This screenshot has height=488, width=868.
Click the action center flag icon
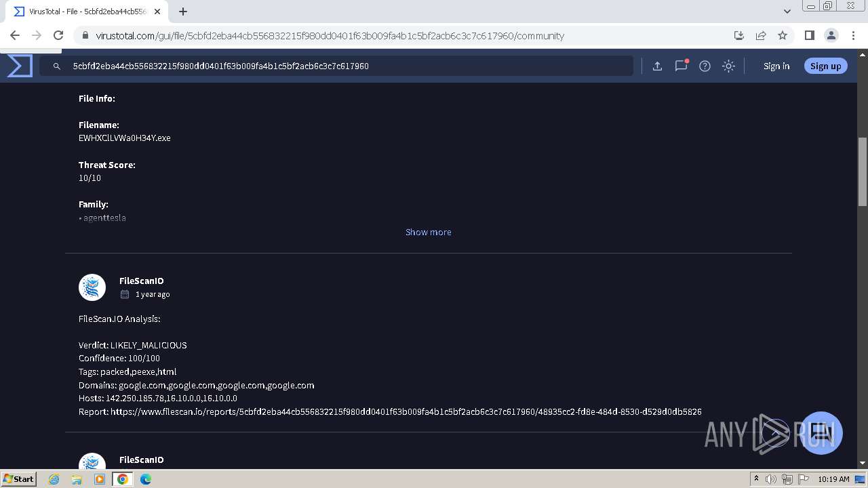tap(804, 479)
